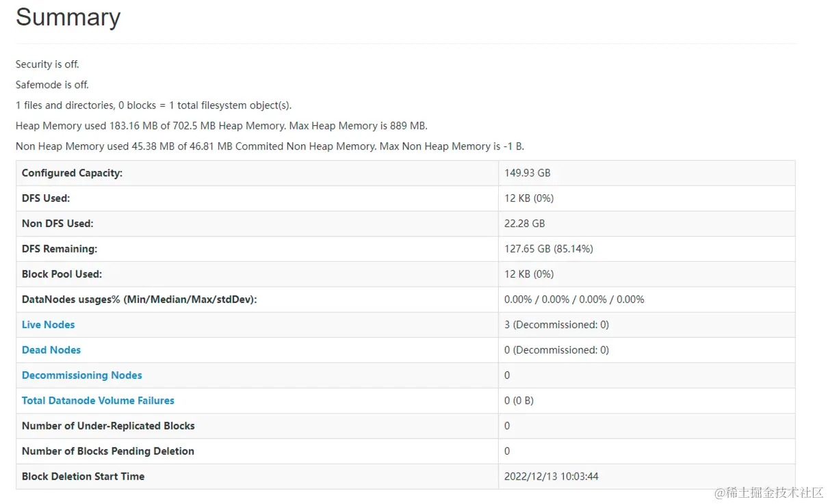Click the Non DFS Used label
This screenshot has height=504, width=828.
(x=57, y=224)
